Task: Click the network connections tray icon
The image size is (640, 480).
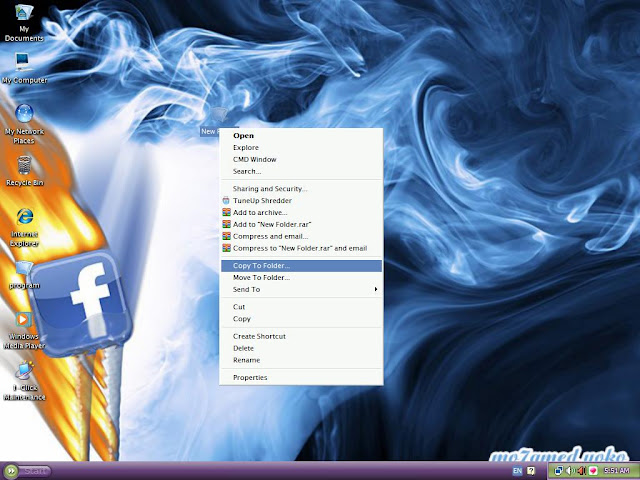Action: [559, 471]
